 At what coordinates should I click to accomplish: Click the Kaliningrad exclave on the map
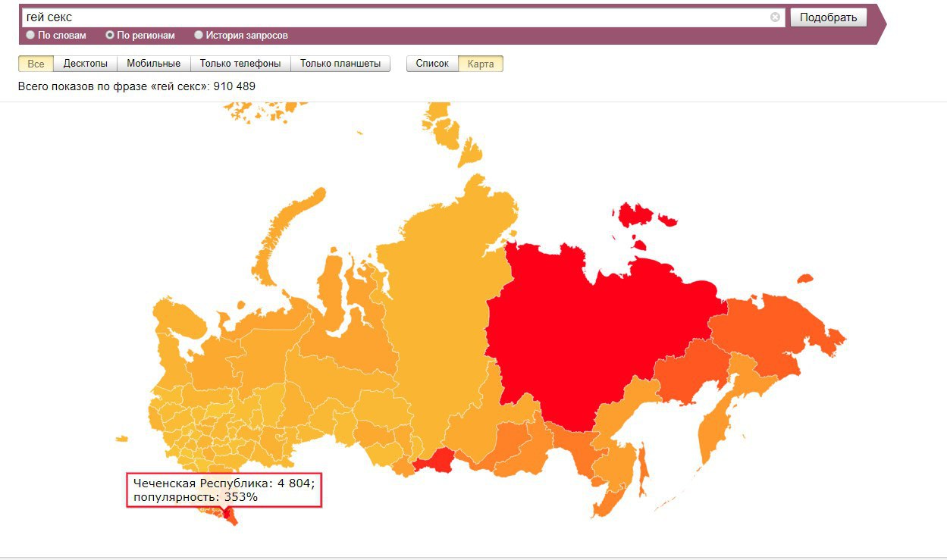[x=121, y=437]
